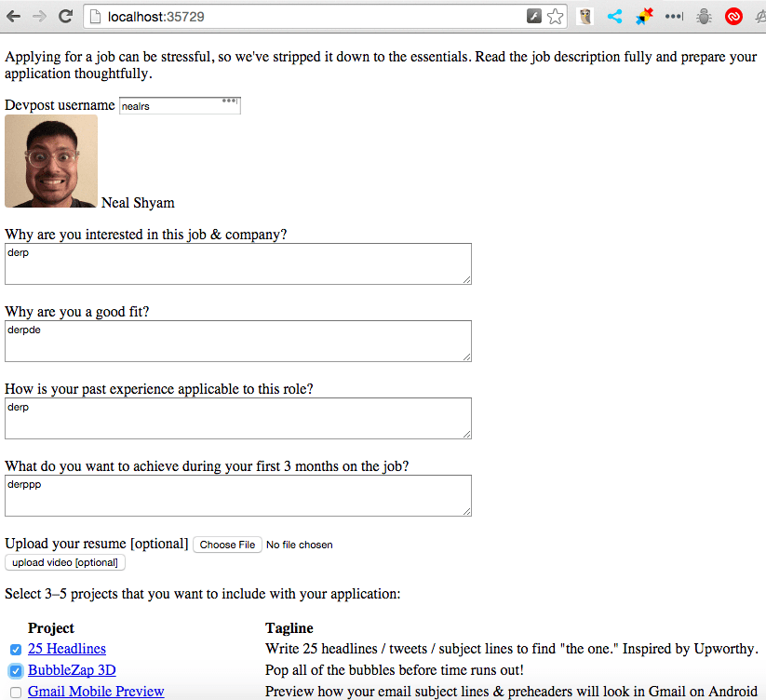Click the 'Preview how your email subject lines' tagline
Image resolution: width=766 pixels, height=700 pixels.
click(x=511, y=692)
